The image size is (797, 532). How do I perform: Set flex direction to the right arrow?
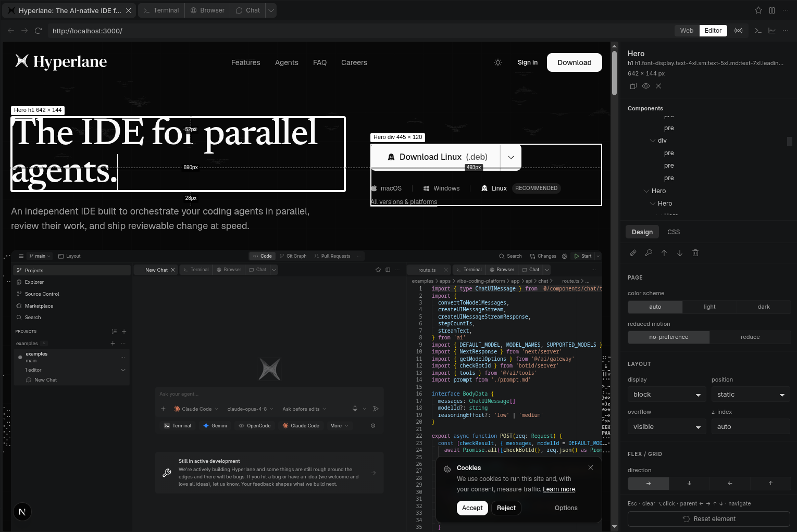[x=649, y=483]
